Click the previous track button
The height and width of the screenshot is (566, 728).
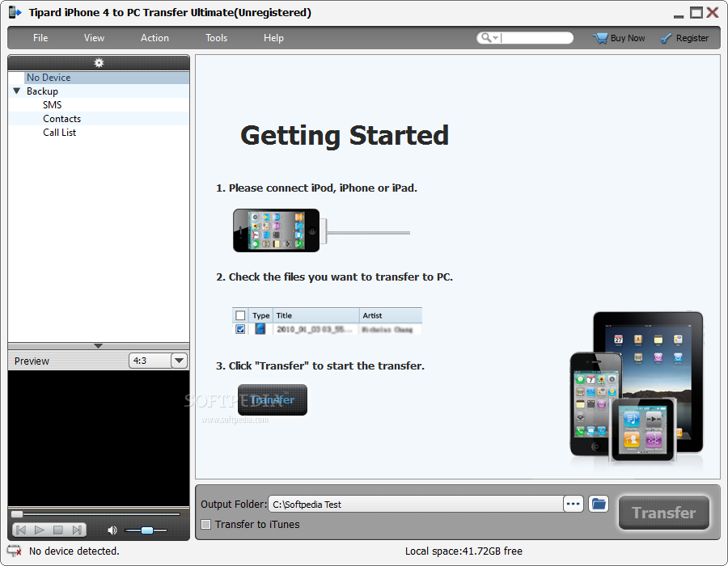(x=21, y=530)
